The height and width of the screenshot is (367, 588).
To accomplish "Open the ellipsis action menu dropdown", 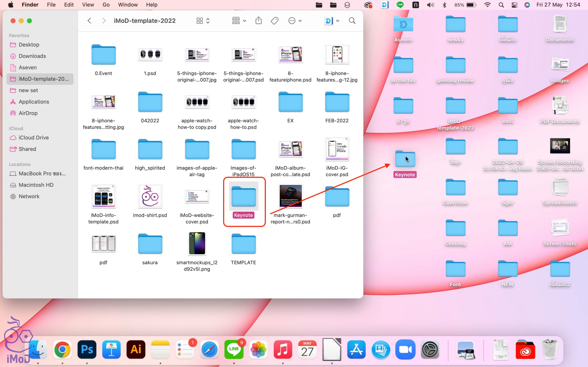I will pos(295,21).
